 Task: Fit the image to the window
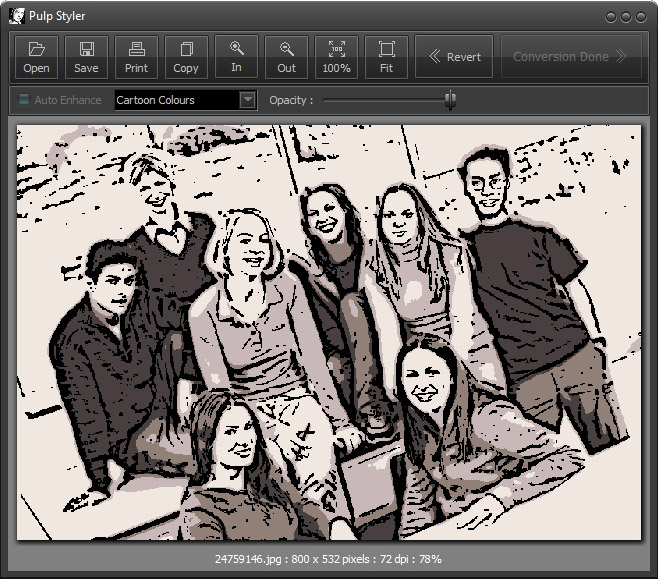(x=386, y=57)
